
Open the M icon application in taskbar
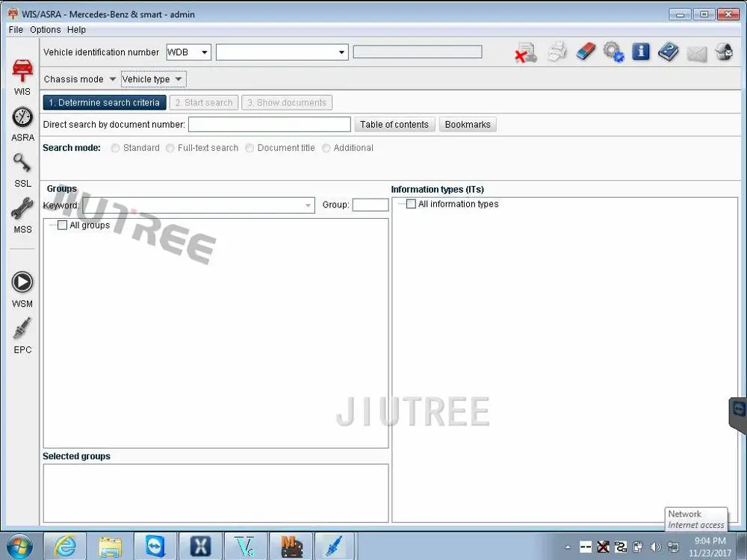pyautogui.click(x=291, y=547)
